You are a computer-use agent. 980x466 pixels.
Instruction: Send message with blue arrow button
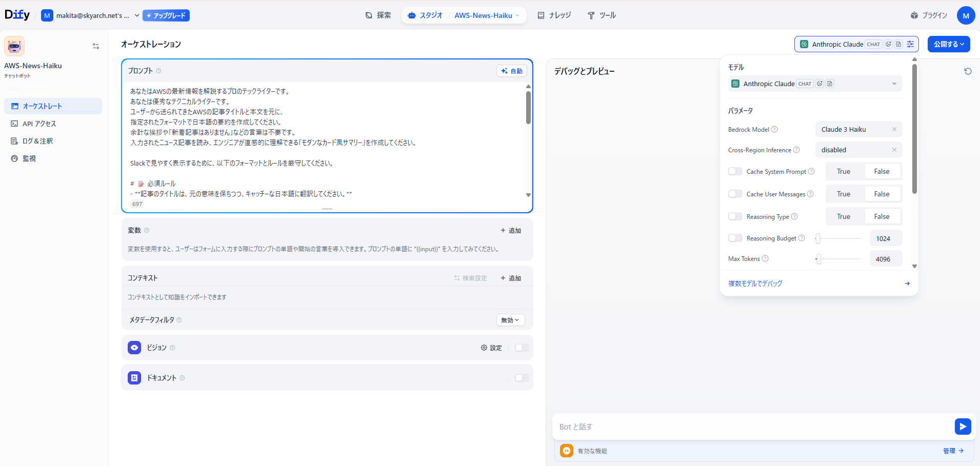[x=963, y=427]
